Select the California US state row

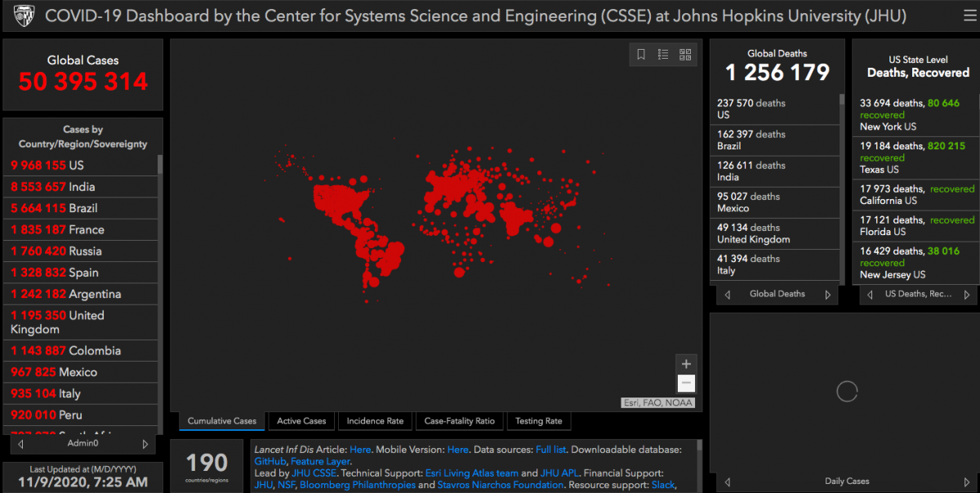tap(917, 194)
